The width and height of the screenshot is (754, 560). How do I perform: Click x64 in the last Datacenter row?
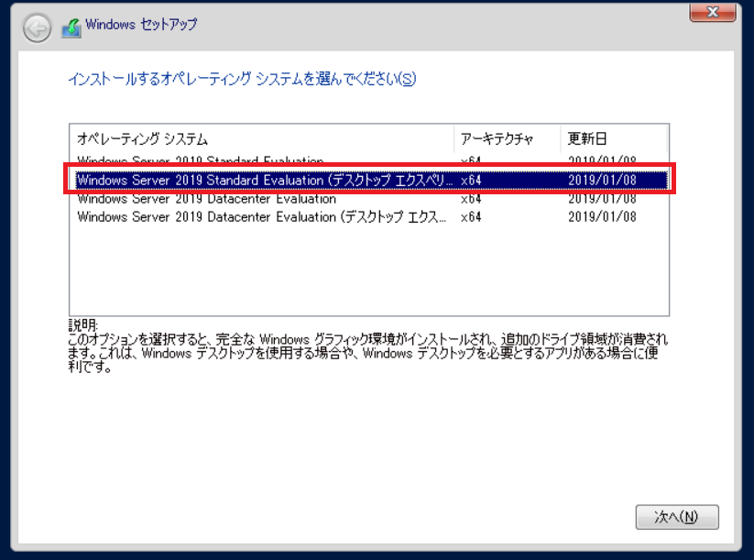pos(471,217)
